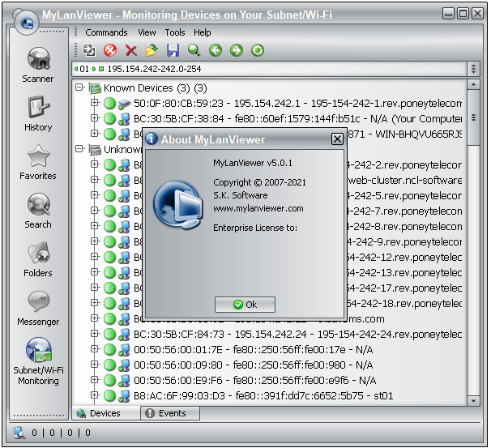
Task: Open the Messenger panel in sidebar
Action: click(38, 309)
